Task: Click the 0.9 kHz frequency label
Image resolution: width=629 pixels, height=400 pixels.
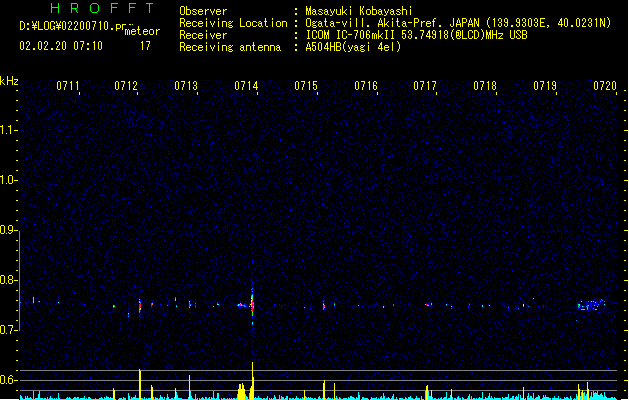Action: click(8, 230)
